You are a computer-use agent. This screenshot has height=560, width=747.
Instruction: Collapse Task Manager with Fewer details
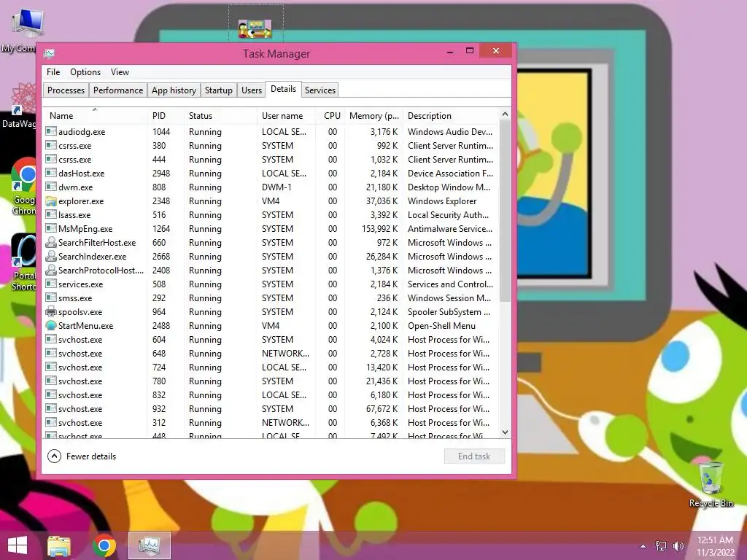[x=82, y=456]
